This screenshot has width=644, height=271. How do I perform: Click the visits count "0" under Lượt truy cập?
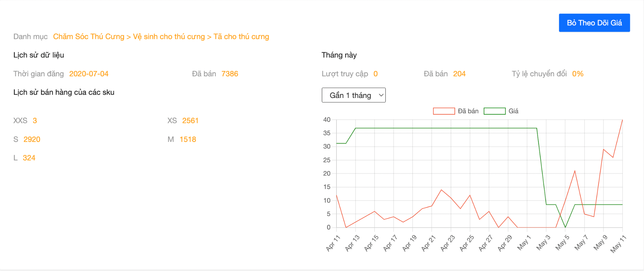pos(375,73)
